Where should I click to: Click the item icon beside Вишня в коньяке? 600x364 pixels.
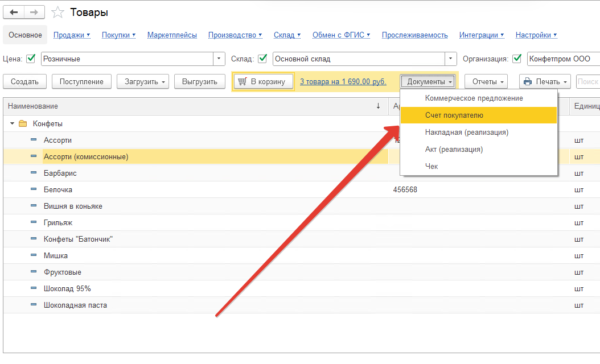click(x=34, y=206)
